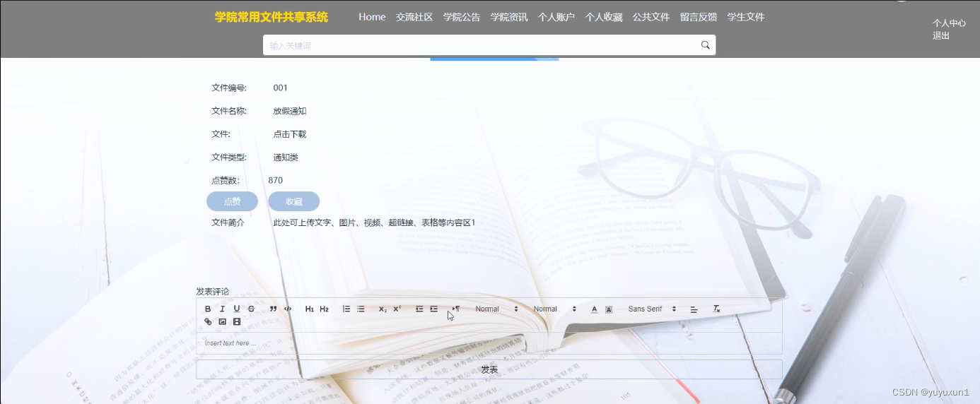Image resolution: width=980 pixels, height=404 pixels.
Task: Open the 个人收藏 menu item
Action: click(604, 17)
